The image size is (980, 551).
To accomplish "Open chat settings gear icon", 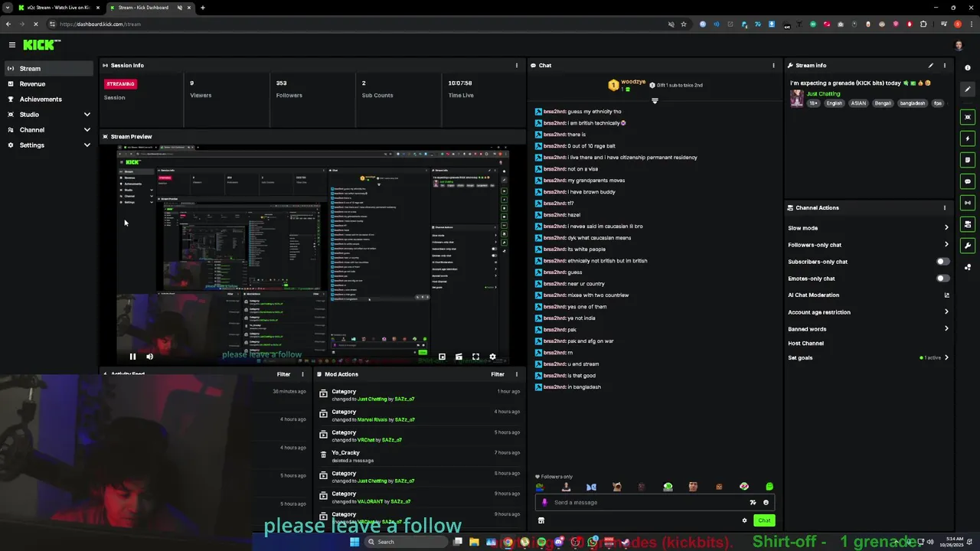I will pos(744,520).
